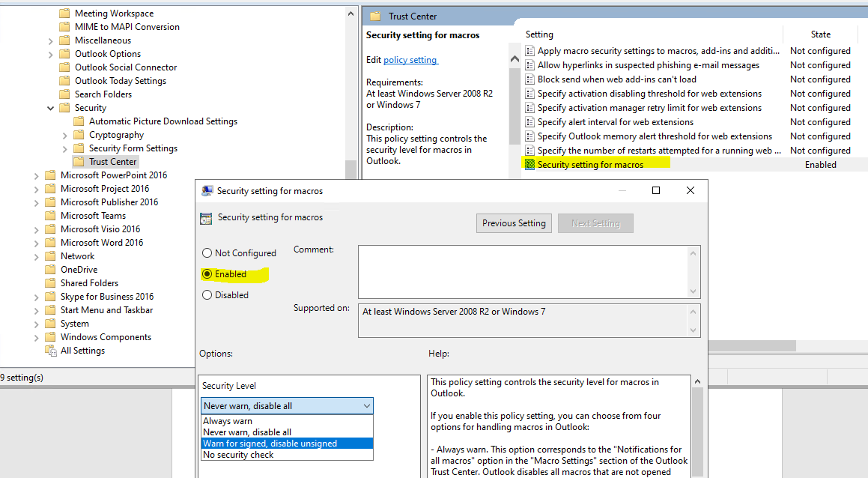Select 'Block send when web add-ins can't load' row

pos(616,79)
